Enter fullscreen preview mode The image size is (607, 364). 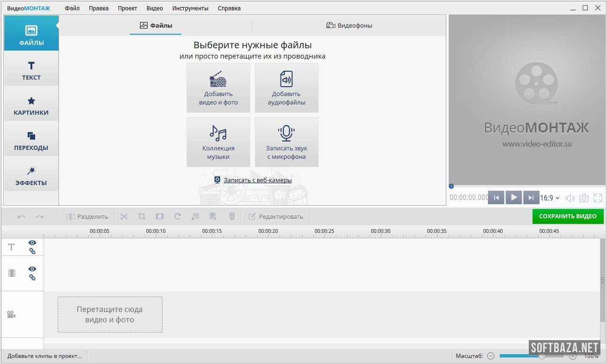598,198
